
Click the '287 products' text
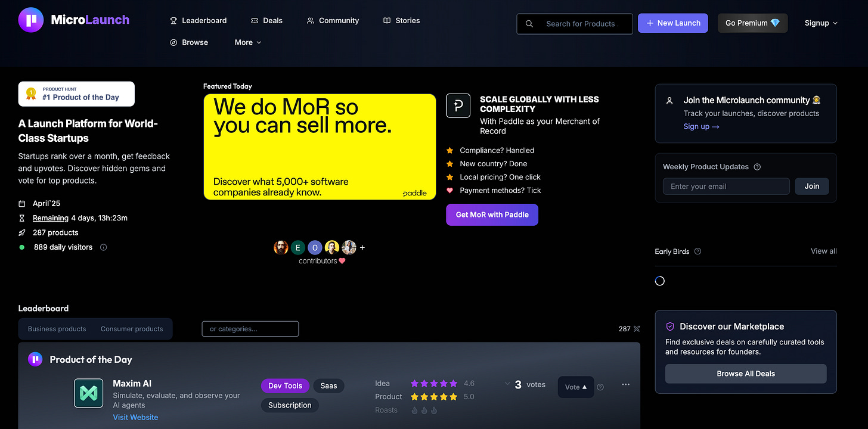click(55, 233)
